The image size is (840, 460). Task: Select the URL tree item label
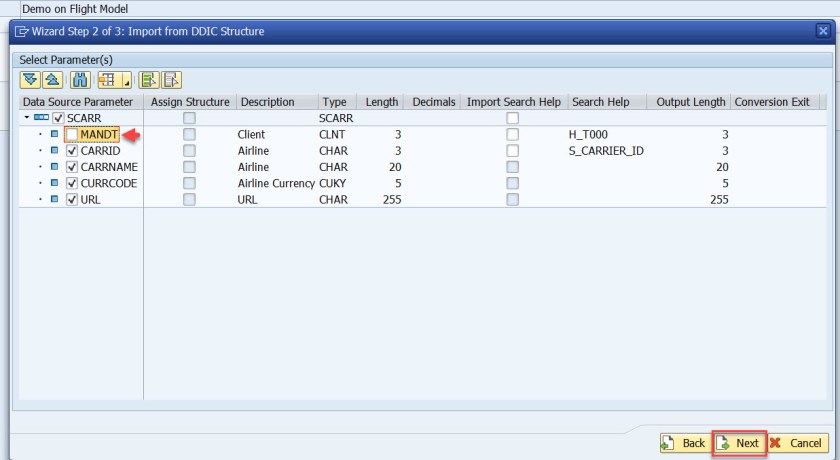pyautogui.click(x=91, y=200)
